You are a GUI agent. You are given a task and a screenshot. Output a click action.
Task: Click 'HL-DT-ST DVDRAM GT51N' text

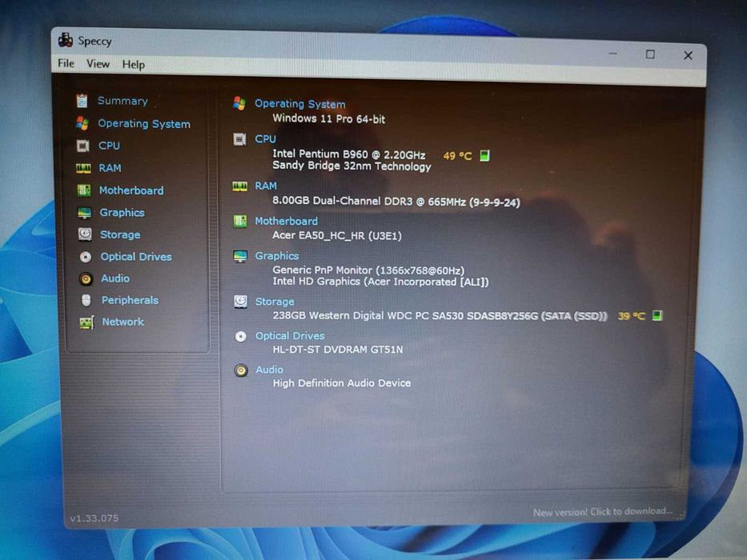pos(338,349)
